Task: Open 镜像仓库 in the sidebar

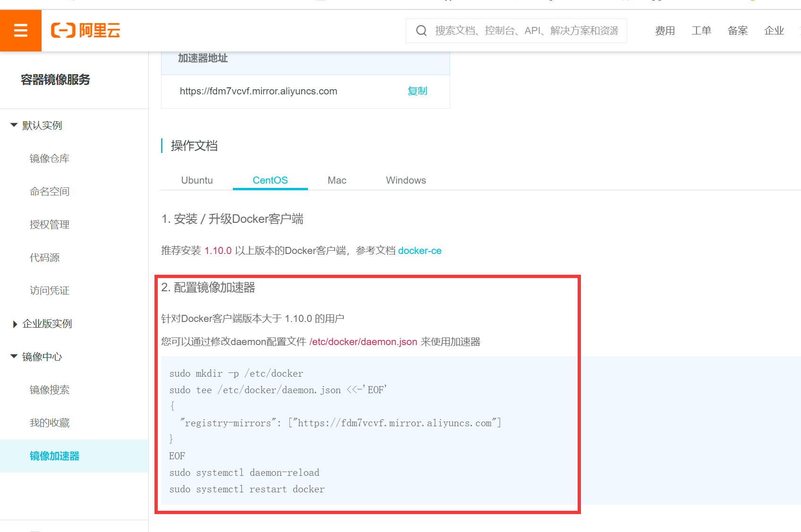Action: [50, 159]
